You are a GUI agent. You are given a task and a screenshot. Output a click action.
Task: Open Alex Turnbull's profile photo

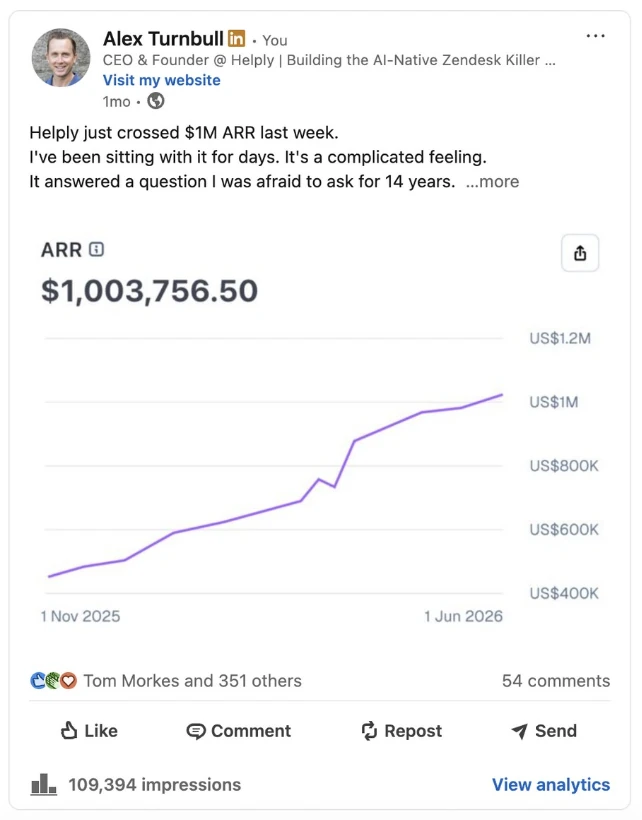coord(61,58)
